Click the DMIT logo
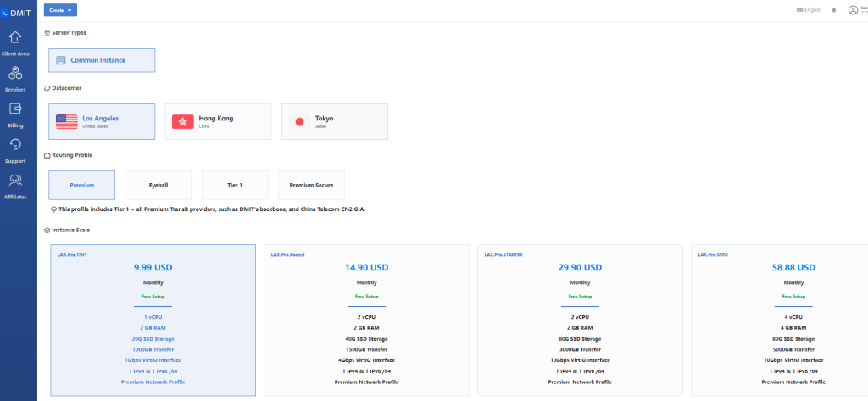Viewport: 868px width, 401px height. tap(18, 10)
